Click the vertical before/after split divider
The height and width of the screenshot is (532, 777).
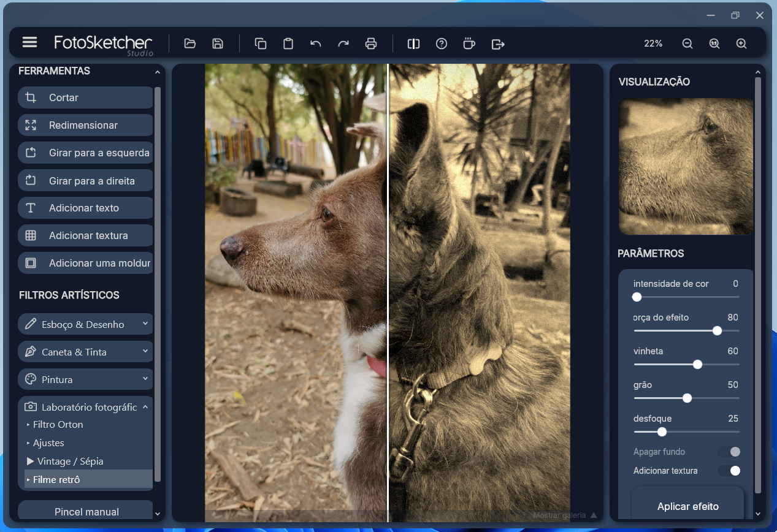388,293
